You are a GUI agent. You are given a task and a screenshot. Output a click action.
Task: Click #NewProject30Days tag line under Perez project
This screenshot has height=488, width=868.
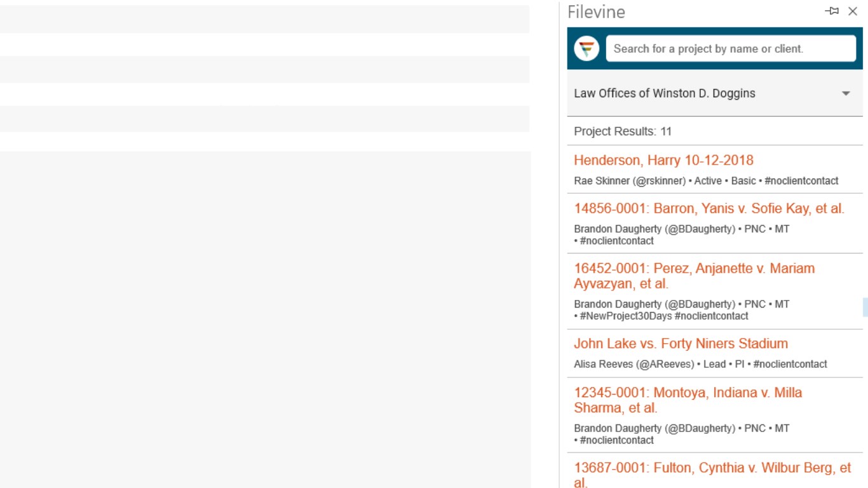click(661, 316)
